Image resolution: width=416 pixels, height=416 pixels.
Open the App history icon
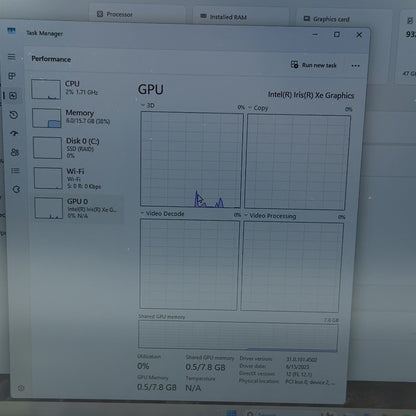pos(14,115)
